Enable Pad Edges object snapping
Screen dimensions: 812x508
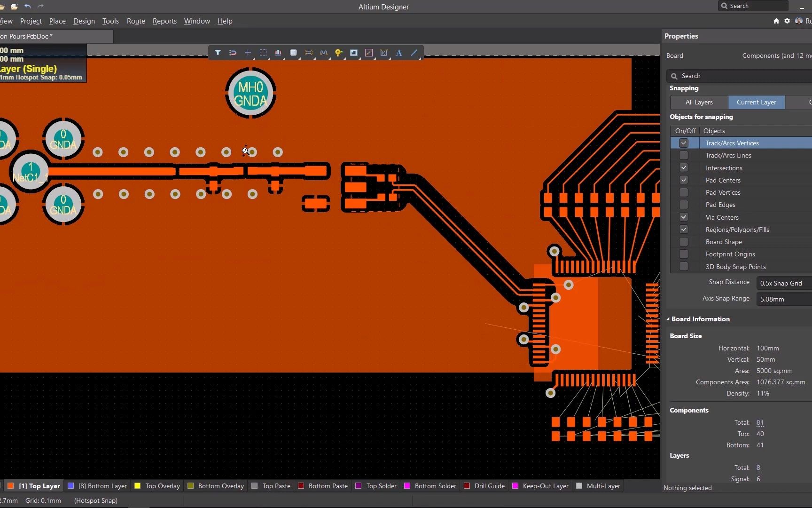(x=684, y=204)
